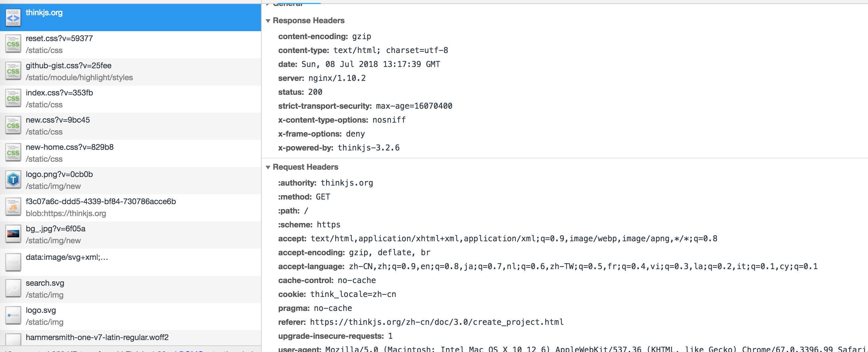Click the search.svg magnifier icon

coord(13,289)
